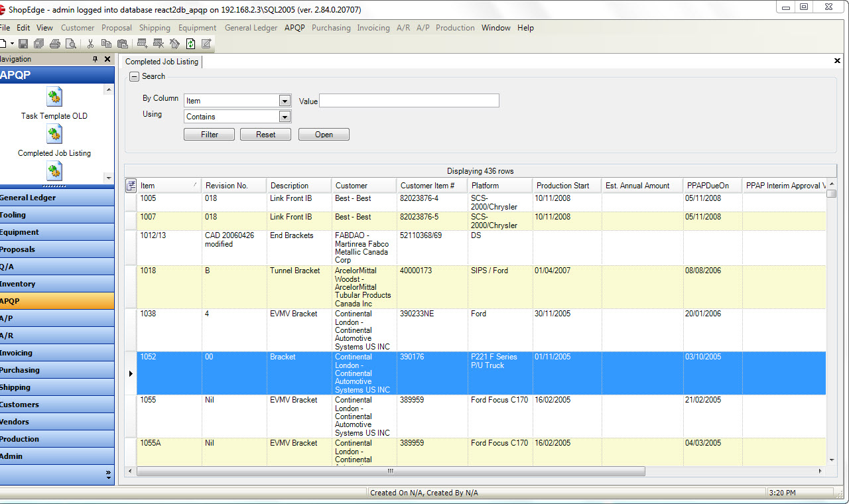
Task: Click the Completed Job Listing text in Navigation
Action: coord(54,153)
